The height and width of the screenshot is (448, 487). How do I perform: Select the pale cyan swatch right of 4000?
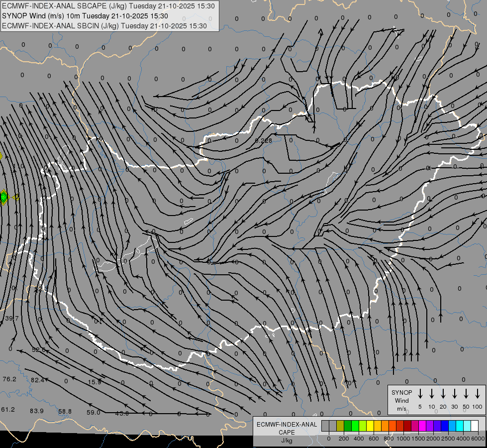[468, 426]
